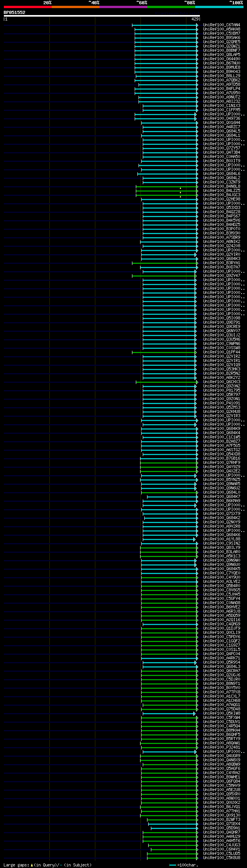This screenshot has width=247, height=868.
Task: Open the UniRef100_P41091 entry
Action: tap(222, 403)
